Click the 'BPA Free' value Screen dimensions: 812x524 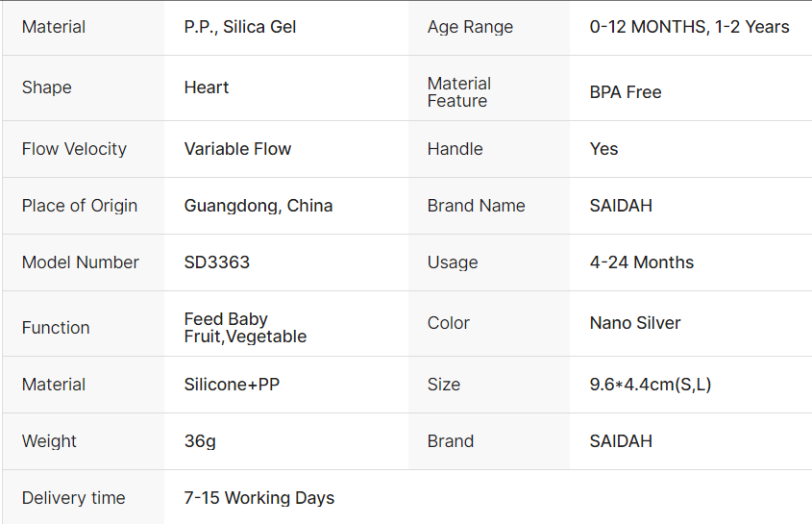[x=626, y=92]
